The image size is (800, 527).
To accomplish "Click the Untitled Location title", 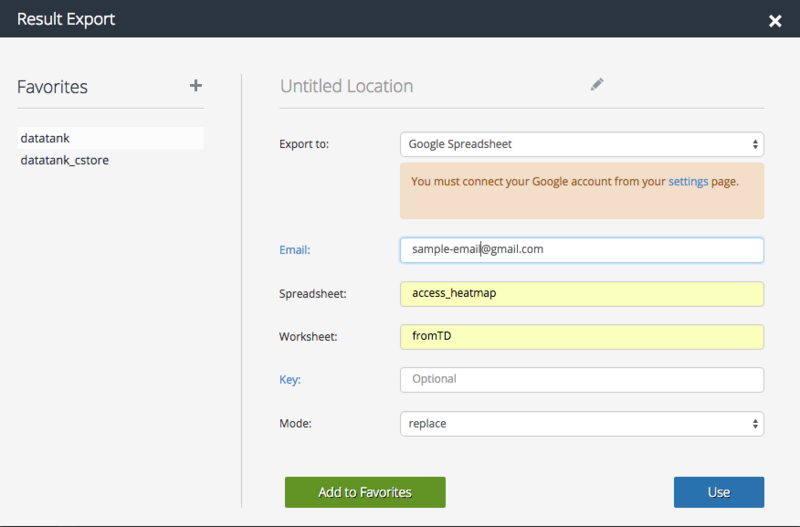I will point(346,86).
